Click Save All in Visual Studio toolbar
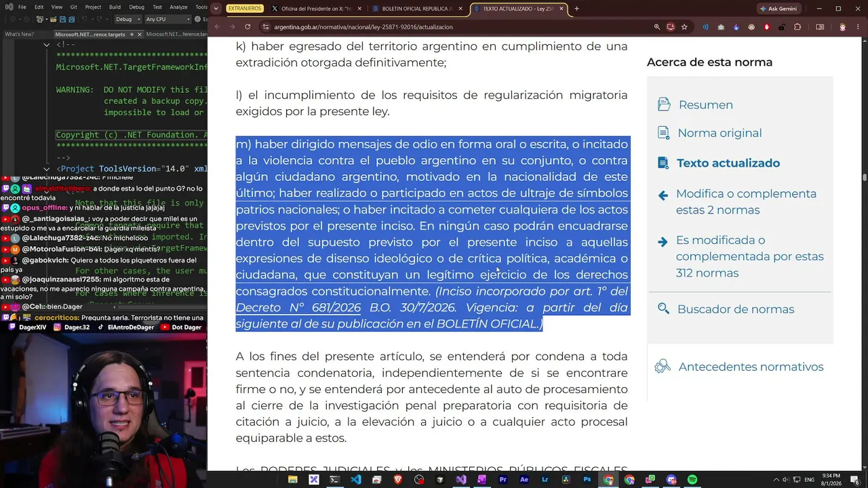The height and width of the screenshot is (488, 868). (72, 19)
